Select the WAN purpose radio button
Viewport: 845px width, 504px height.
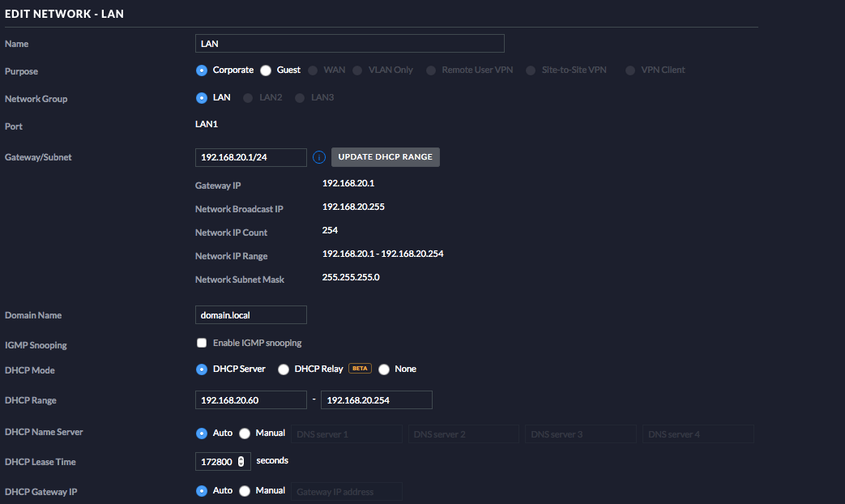tap(313, 70)
